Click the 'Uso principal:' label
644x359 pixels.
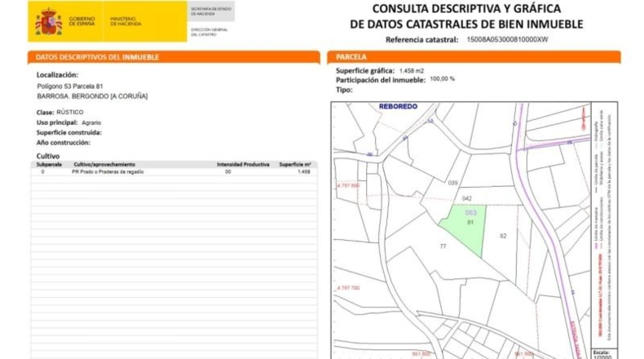(57, 122)
